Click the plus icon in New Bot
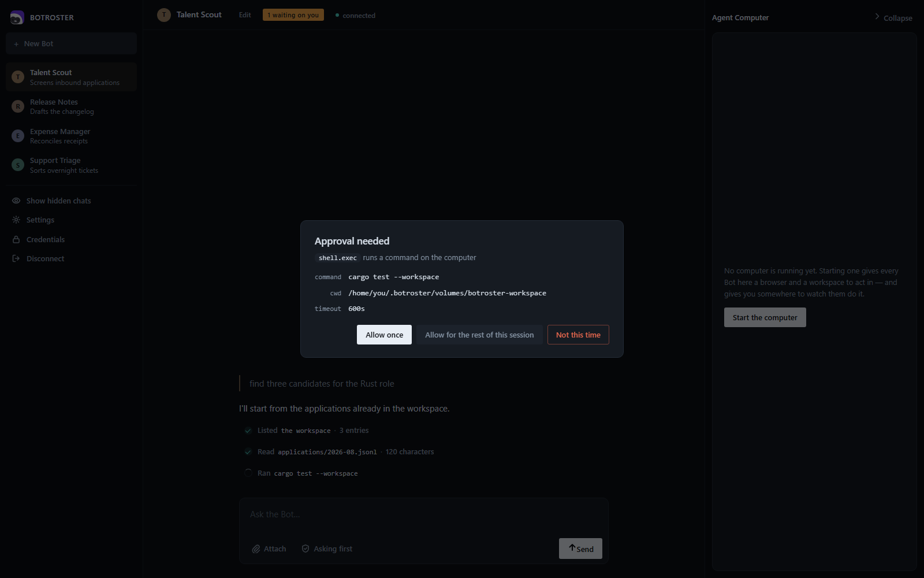This screenshot has height=578, width=924. point(16,44)
